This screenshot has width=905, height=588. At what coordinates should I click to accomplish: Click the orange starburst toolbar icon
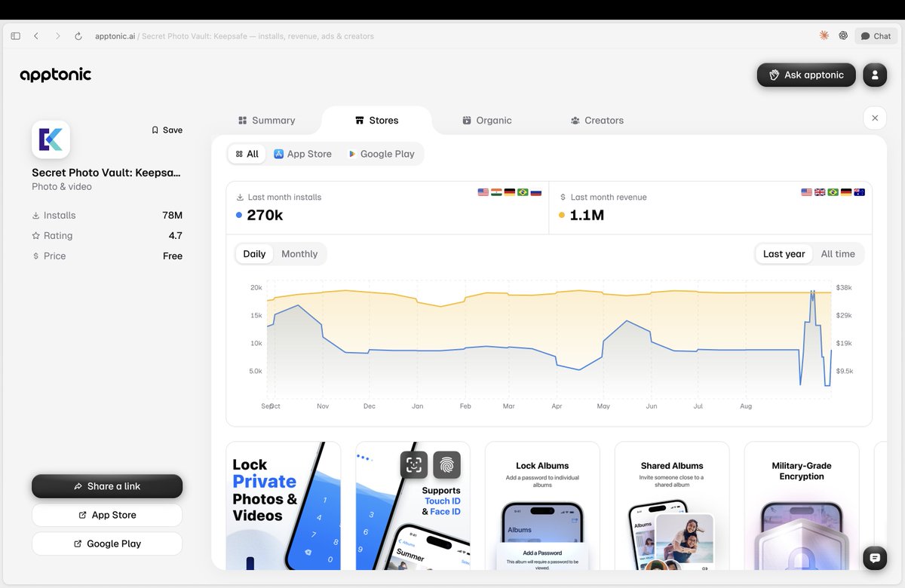824,35
